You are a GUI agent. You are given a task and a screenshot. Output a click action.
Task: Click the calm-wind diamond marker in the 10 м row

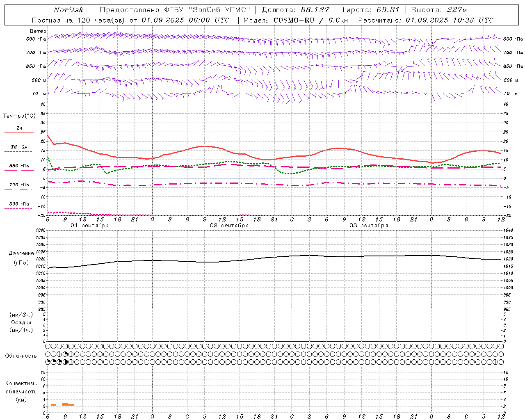(425, 94)
